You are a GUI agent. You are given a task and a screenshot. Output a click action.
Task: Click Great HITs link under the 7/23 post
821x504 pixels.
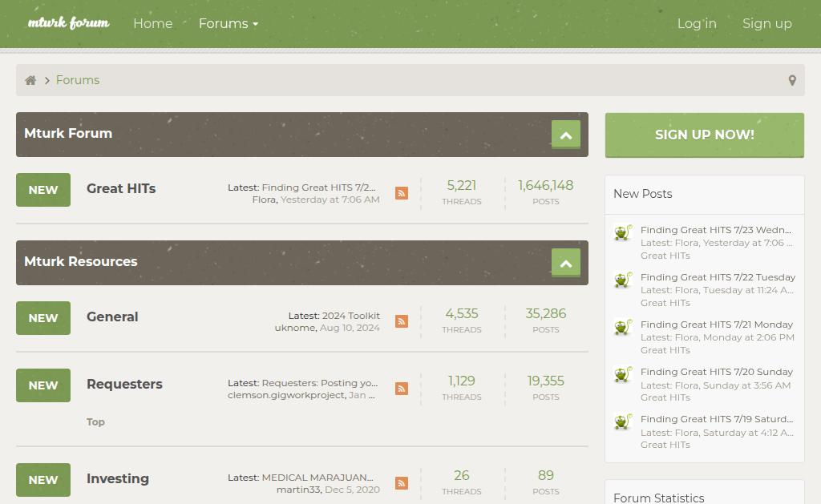point(665,256)
